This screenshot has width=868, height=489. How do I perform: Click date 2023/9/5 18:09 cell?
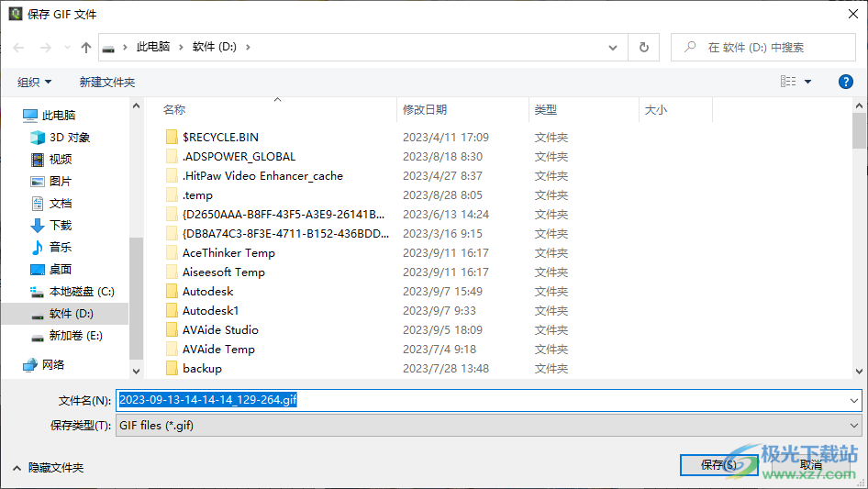(x=442, y=330)
